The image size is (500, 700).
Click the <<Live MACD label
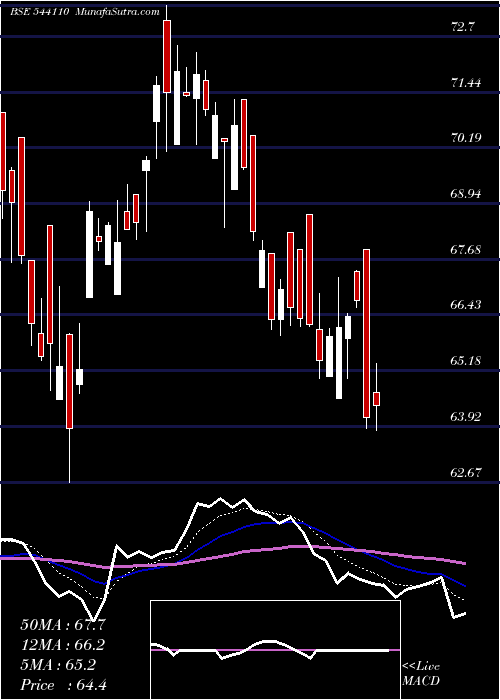click(421, 673)
